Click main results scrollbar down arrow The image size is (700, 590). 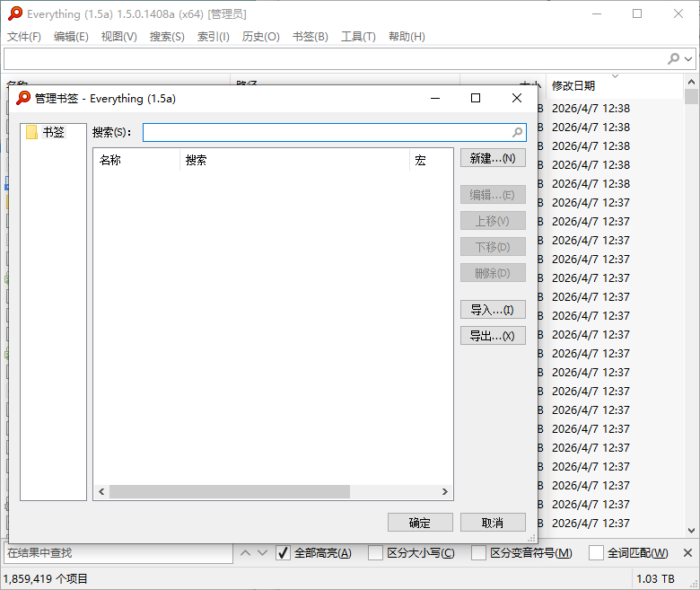click(x=691, y=531)
